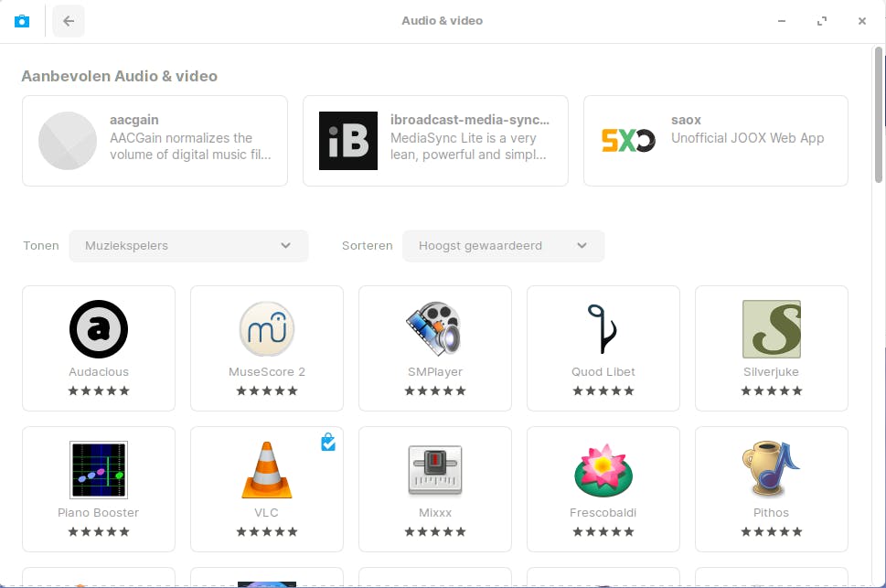Click the vertical scrollbar handle

pos(878,115)
